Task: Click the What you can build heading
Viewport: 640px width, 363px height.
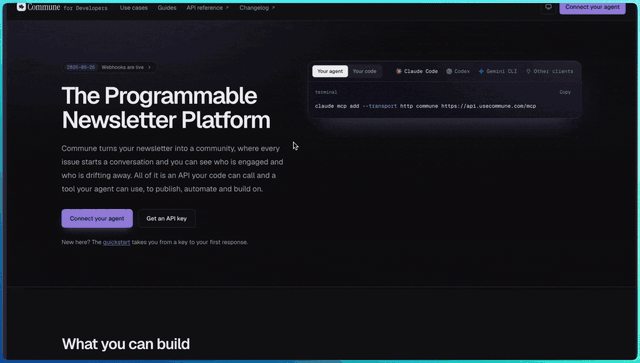Action: (x=126, y=344)
